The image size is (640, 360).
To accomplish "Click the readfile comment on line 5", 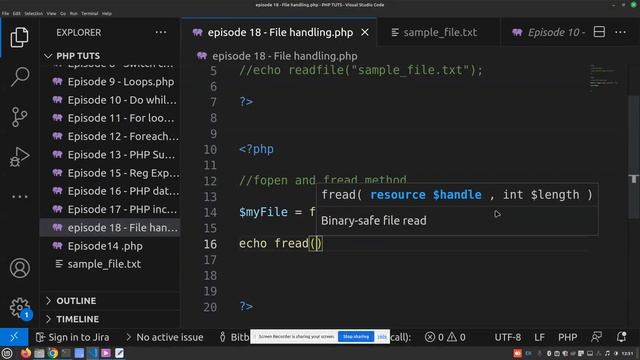I will click(361, 70).
